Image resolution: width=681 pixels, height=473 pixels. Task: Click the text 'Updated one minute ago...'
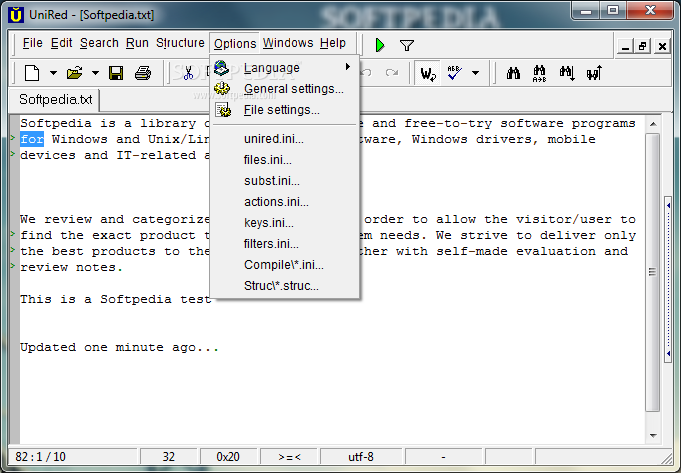click(x=119, y=347)
